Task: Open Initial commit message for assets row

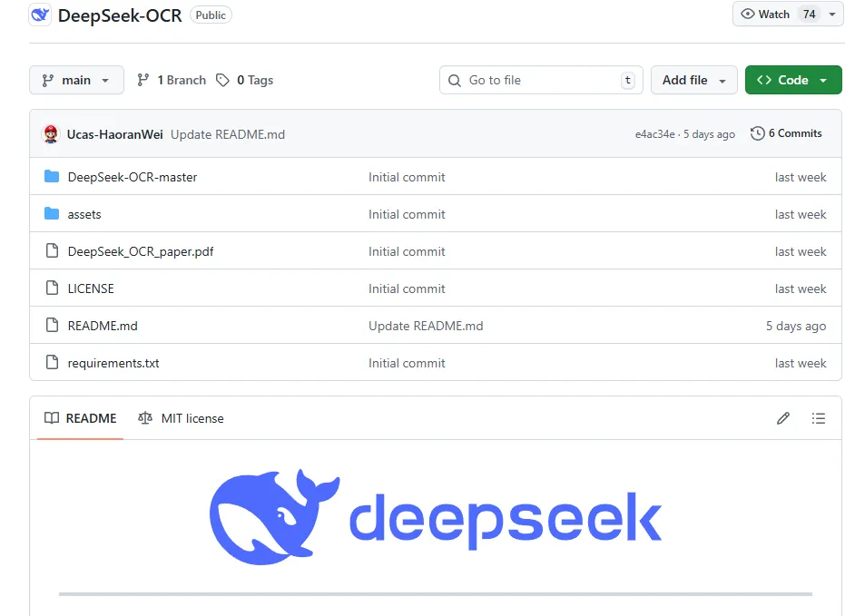Action: pyautogui.click(x=407, y=214)
